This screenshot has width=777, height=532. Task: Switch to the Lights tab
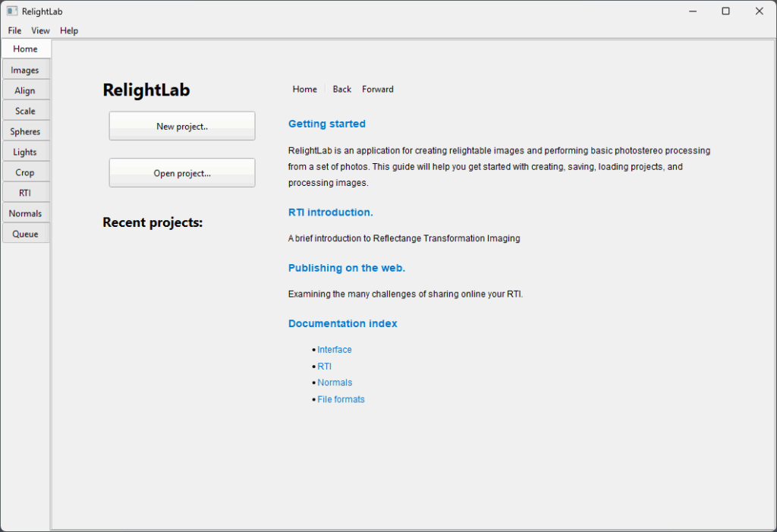click(x=25, y=153)
